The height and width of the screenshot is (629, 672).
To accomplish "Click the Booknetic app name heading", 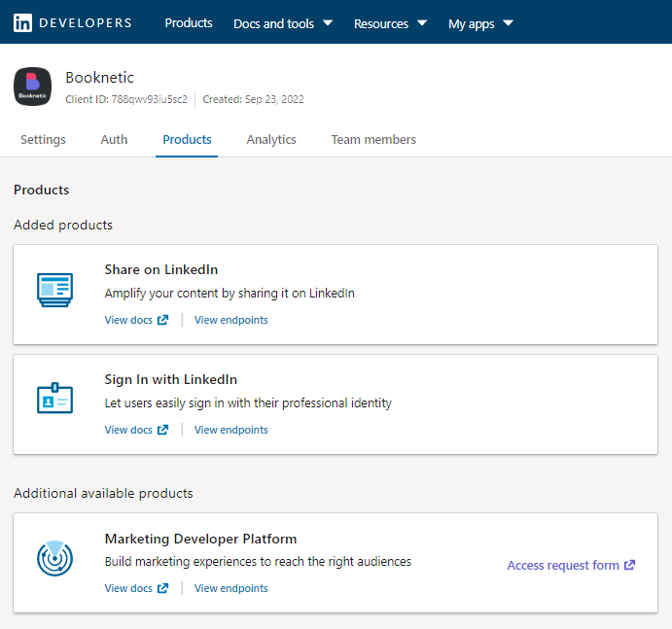I will pos(100,78).
